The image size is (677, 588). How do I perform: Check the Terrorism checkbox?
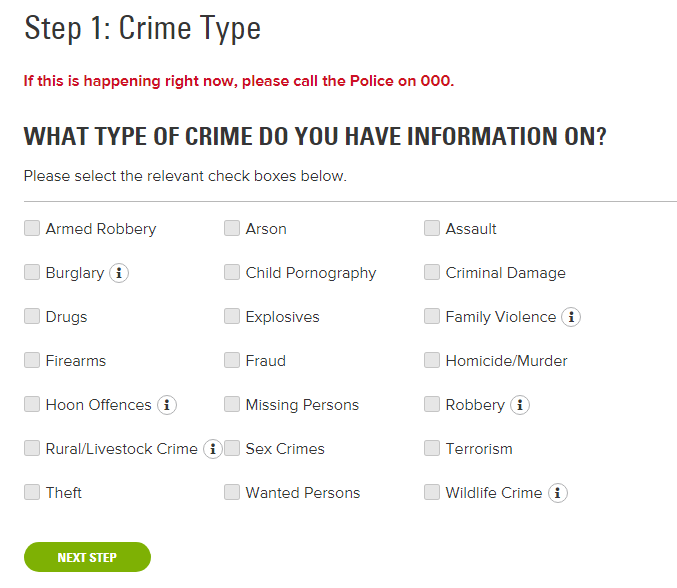(x=432, y=449)
